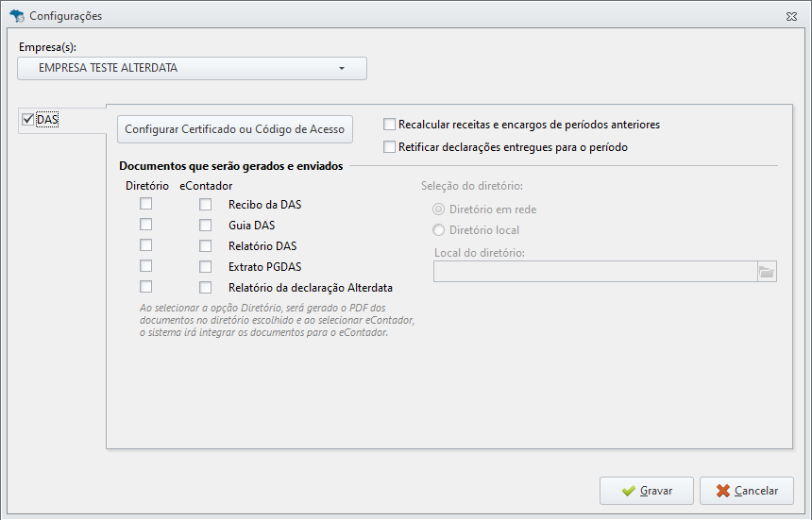The width and height of the screenshot is (812, 520).
Task: Click the Alterdata app icon in title bar
Action: click(x=17, y=15)
